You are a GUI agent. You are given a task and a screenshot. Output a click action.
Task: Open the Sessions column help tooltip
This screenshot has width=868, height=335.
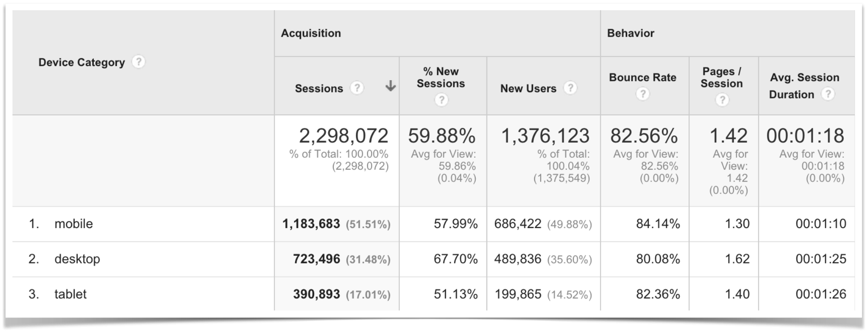click(357, 88)
